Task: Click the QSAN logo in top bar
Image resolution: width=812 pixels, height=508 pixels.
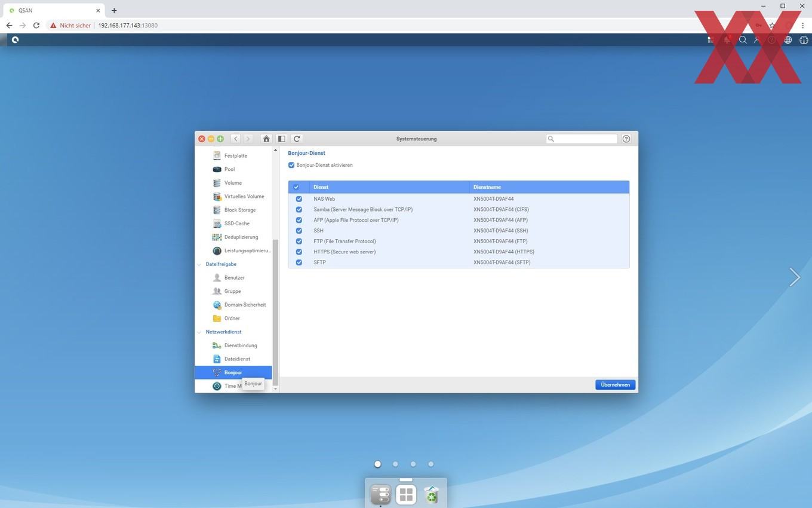Action: coord(15,40)
